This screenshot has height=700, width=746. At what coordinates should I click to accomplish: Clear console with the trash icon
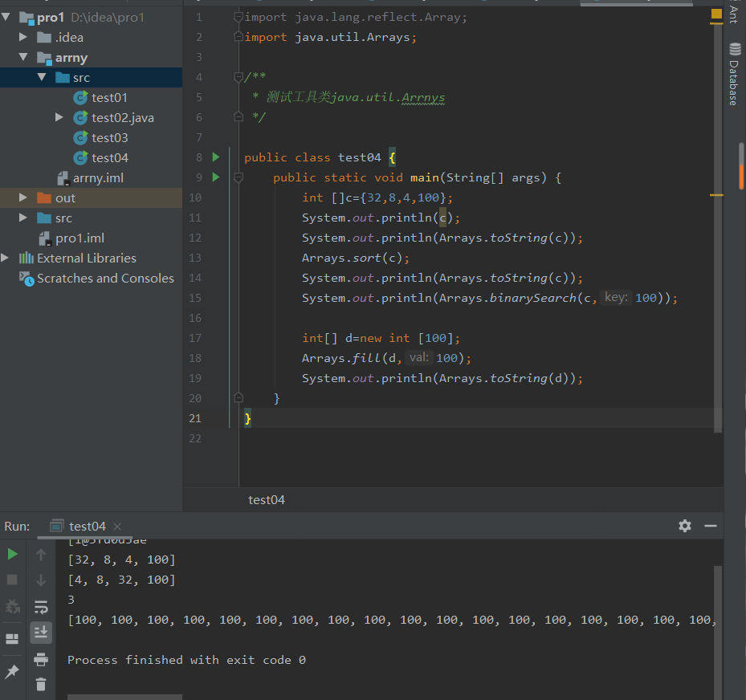[41, 684]
